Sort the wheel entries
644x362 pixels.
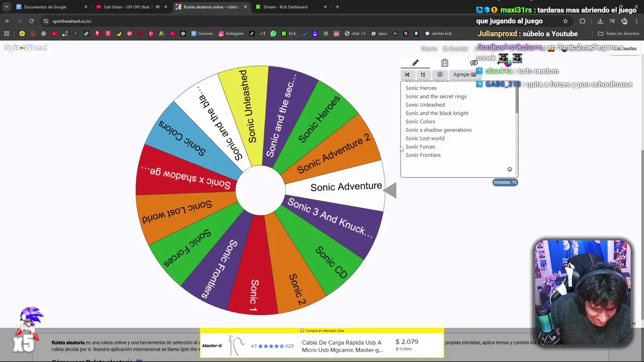coord(423,74)
